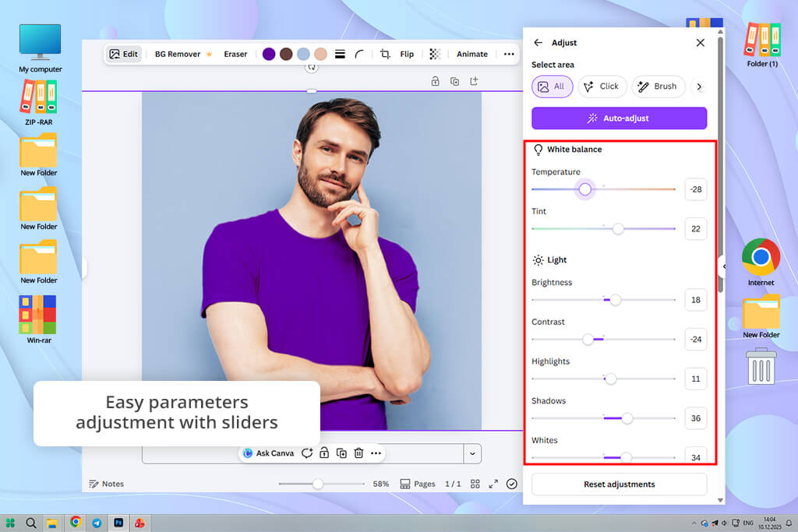Select All area option
Image resolution: width=798 pixels, height=532 pixels.
[x=553, y=86]
